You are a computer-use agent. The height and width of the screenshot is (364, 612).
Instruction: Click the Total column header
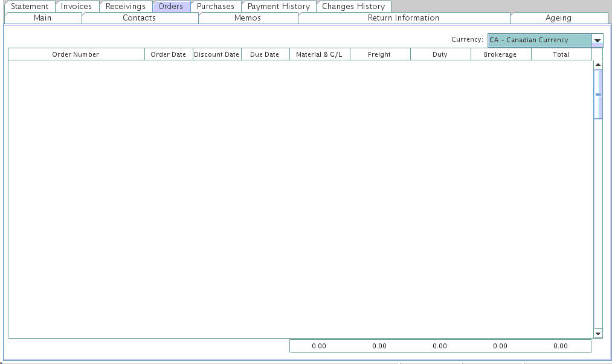coord(561,54)
